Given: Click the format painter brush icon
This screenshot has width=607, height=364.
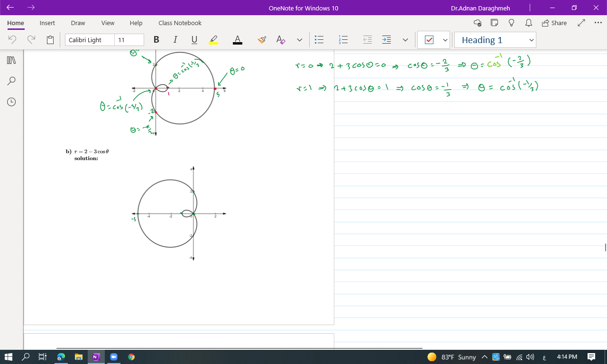Looking at the screenshot, I should (x=262, y=40).
